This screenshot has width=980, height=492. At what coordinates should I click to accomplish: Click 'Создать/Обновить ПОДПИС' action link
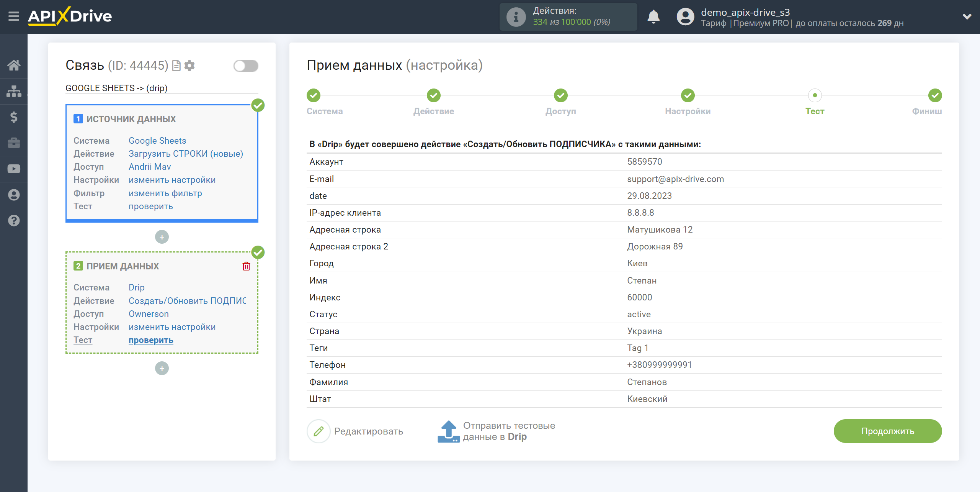point(187,301)
